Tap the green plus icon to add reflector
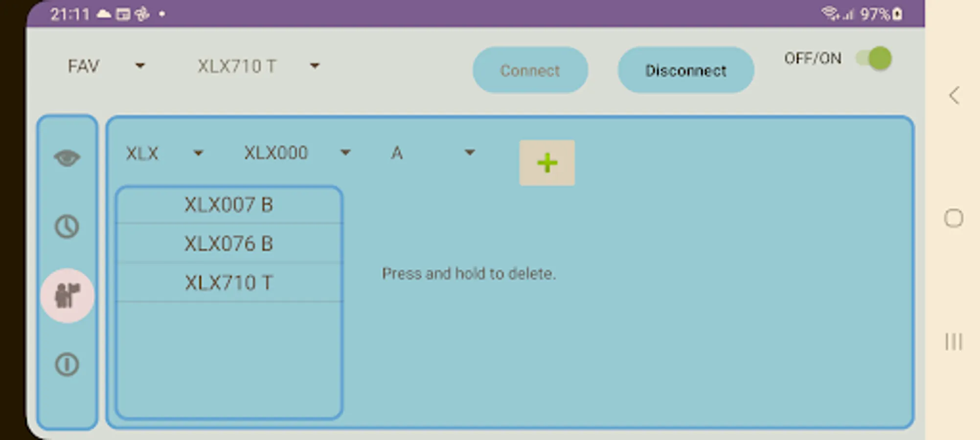Image resolution: width=980 pixels, height=440 pixels. tap(547, 162)
